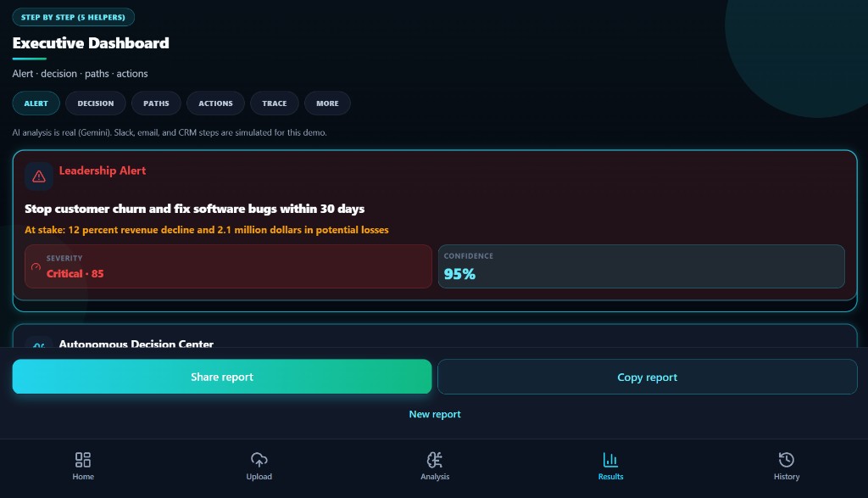Viewport: 868px width, 498px height.
Task: Open the MORE tab
Action: pyautogui.click(x=328, y=104)
